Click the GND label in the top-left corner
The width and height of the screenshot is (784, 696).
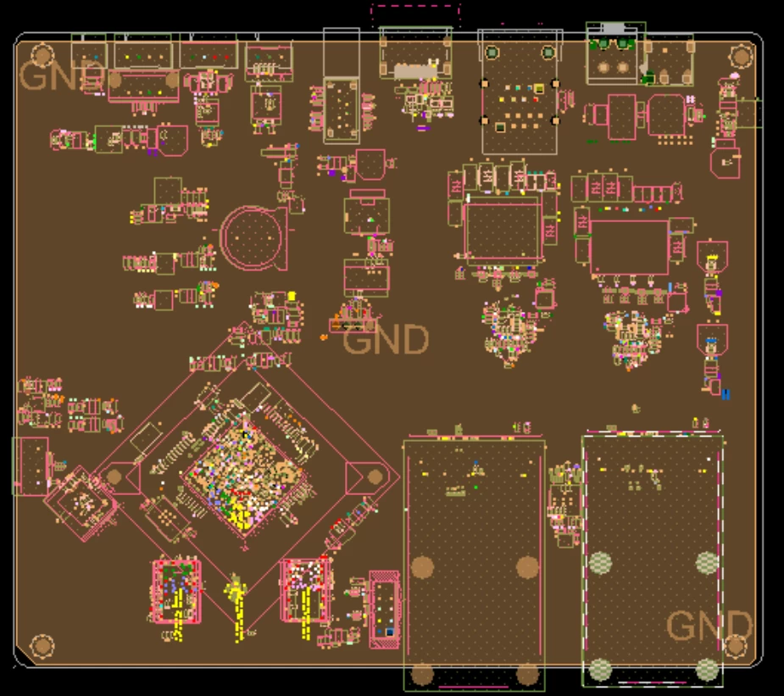pyautogui.click(x=58, y=79)
